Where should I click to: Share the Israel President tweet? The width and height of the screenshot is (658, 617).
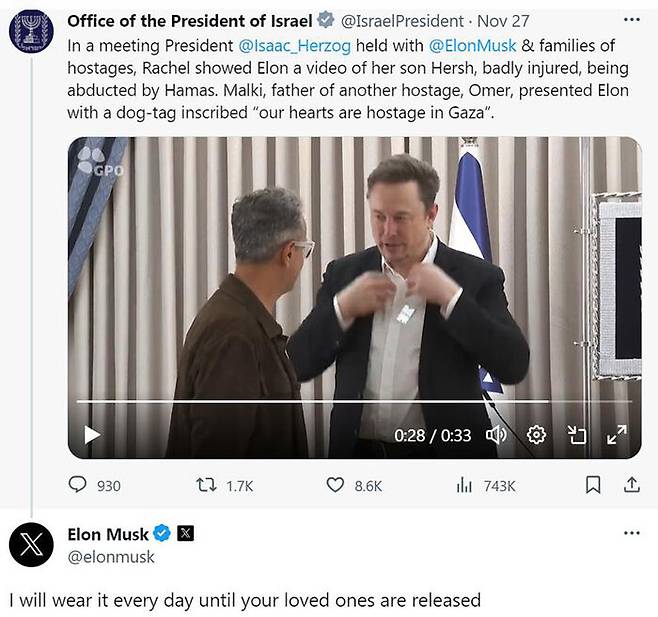[x=631, y=485]
